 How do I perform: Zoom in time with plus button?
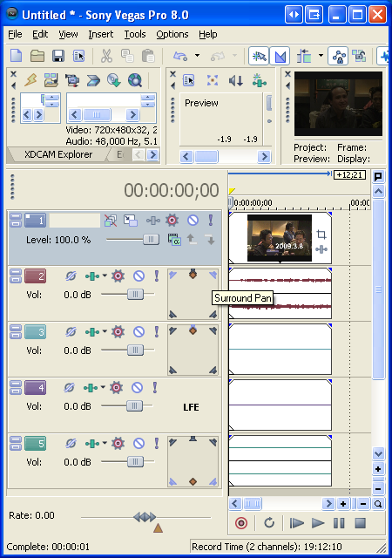pos(343,504)
